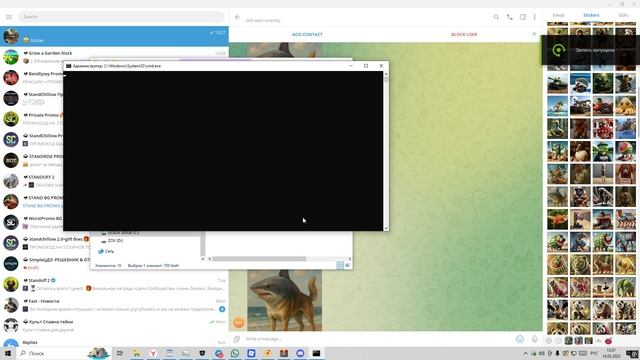Show hidden system tray icons
This screenshot has width=640, height=360.
point(525,353)
